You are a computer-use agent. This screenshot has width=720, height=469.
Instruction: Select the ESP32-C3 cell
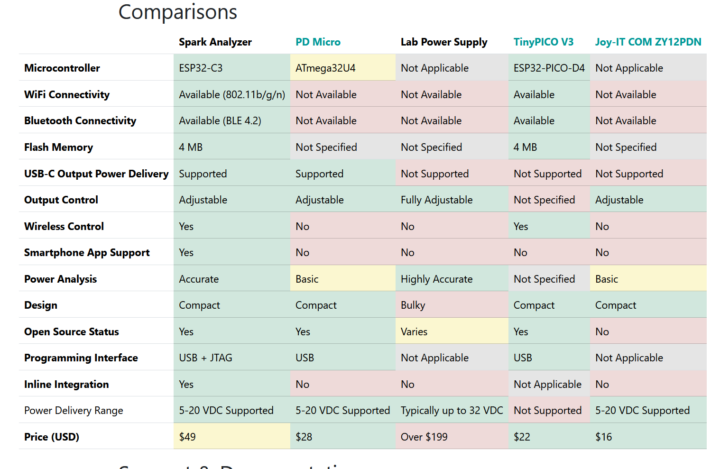(232, 68)
